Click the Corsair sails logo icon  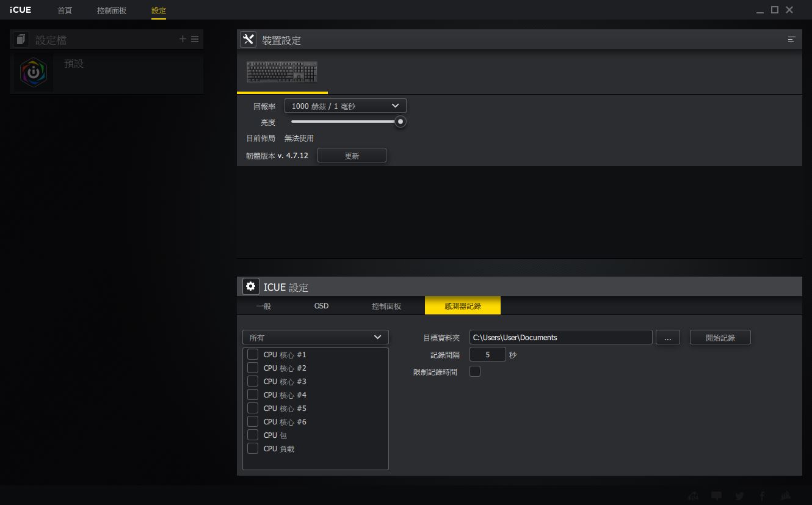[786, 496]
